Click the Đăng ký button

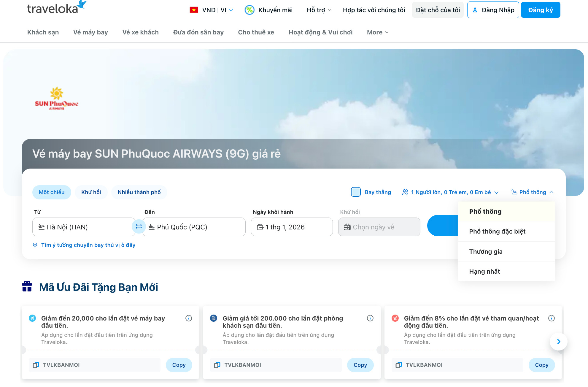[540, 10]
